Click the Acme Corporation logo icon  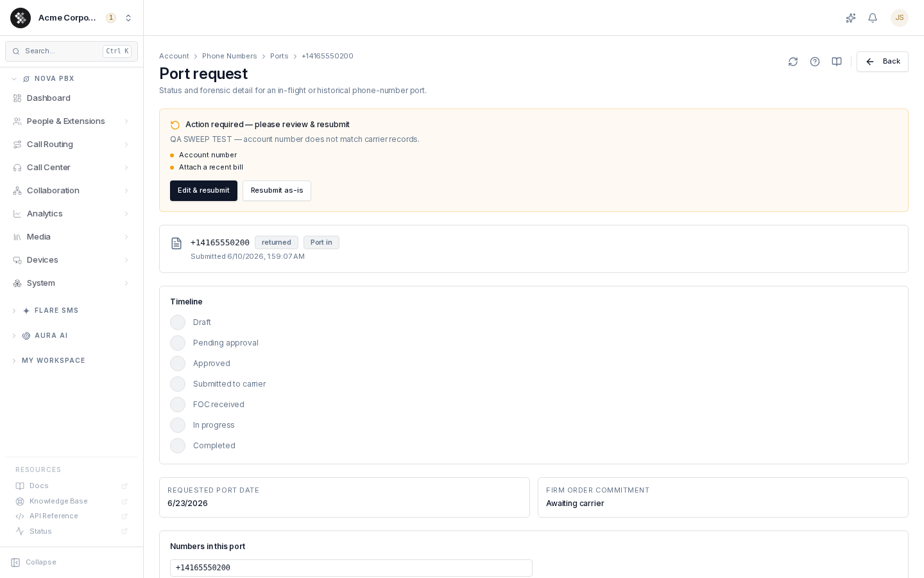point(21,18)
